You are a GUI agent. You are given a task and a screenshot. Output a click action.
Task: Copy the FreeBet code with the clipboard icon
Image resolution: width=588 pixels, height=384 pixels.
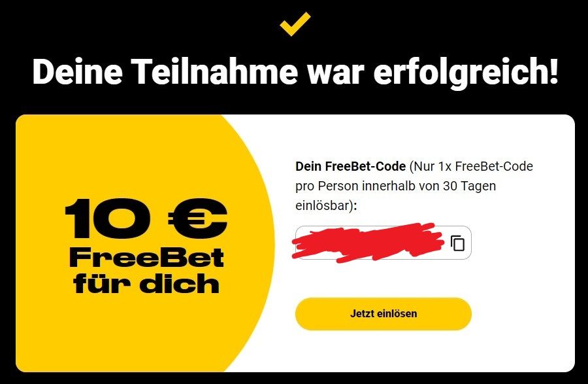click(x=457, y=243)
